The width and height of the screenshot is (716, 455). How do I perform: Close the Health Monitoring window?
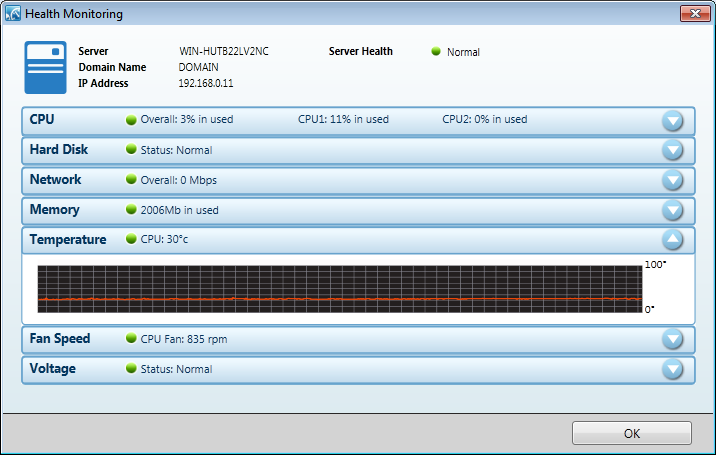695,13
